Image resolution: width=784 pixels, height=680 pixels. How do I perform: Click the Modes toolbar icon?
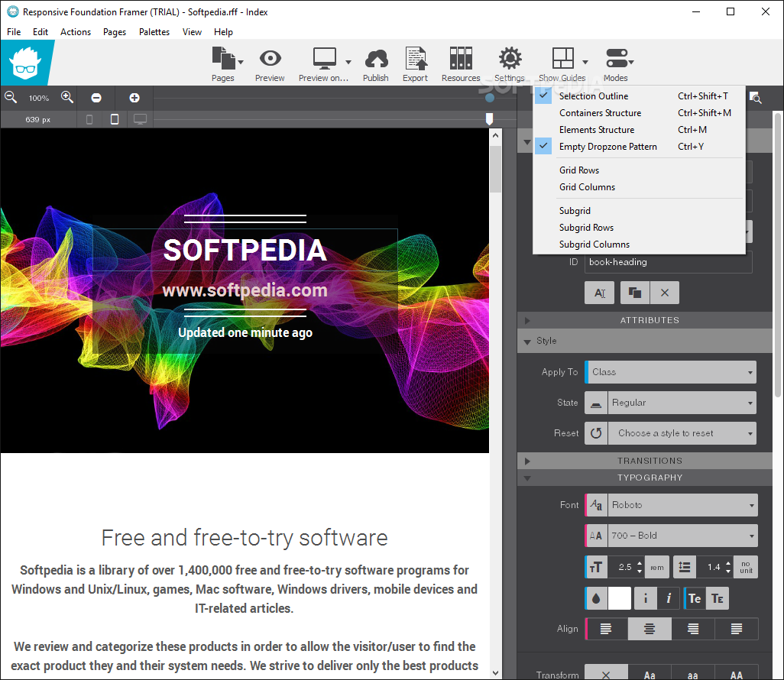point(617,59)
